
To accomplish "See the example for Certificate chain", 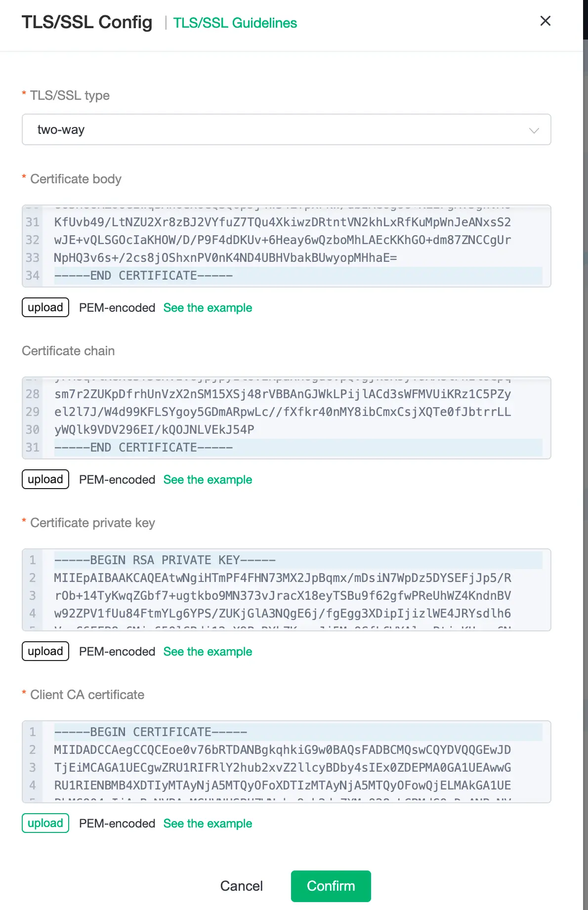I will (208, 479).
